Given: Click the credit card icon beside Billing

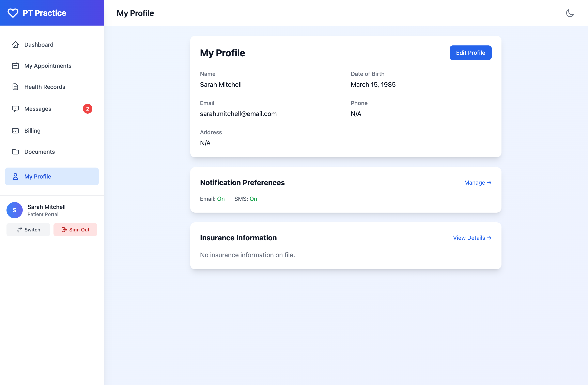Looking at the screenshot, I should (x=15, y=130).
